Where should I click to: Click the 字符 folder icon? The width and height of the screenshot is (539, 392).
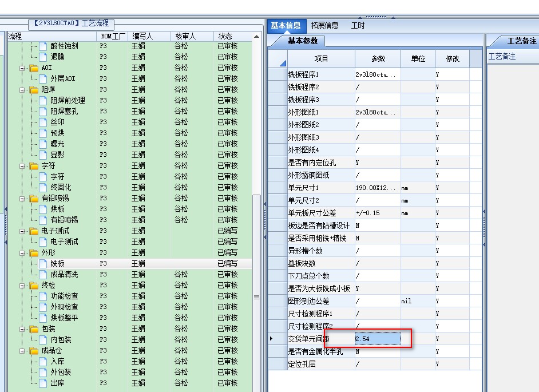pyautogui.click(x=34, y=166)
